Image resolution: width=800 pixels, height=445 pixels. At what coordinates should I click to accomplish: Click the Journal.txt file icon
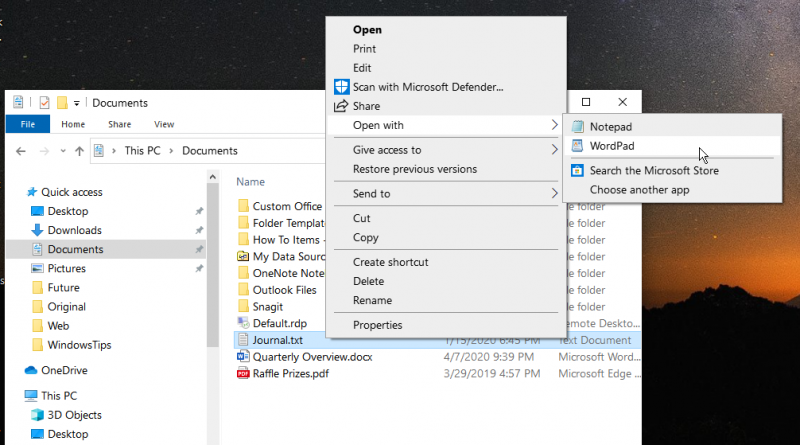click(x=243, y=340)
